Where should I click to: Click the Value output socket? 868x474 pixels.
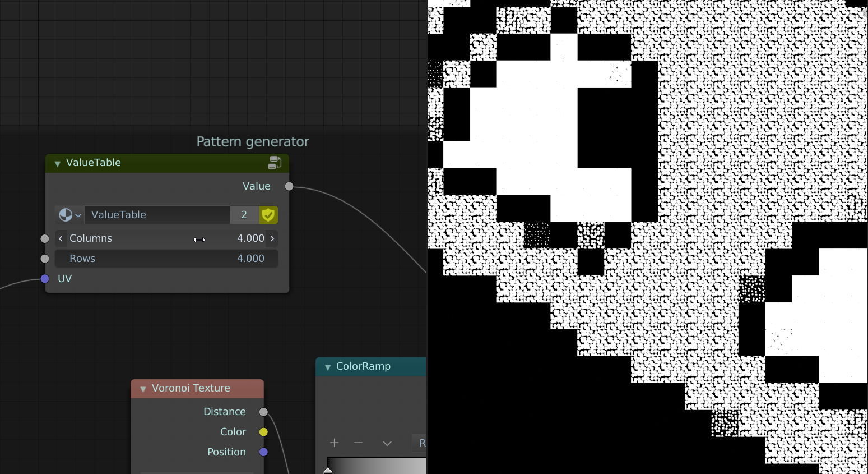[x=289, y=186]
